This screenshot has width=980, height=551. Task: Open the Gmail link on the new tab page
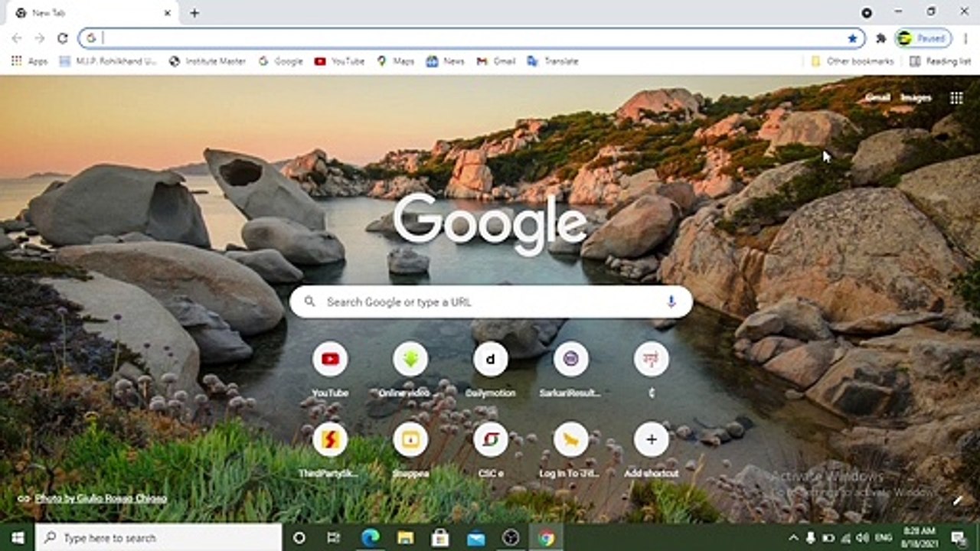tap(877, 97)
